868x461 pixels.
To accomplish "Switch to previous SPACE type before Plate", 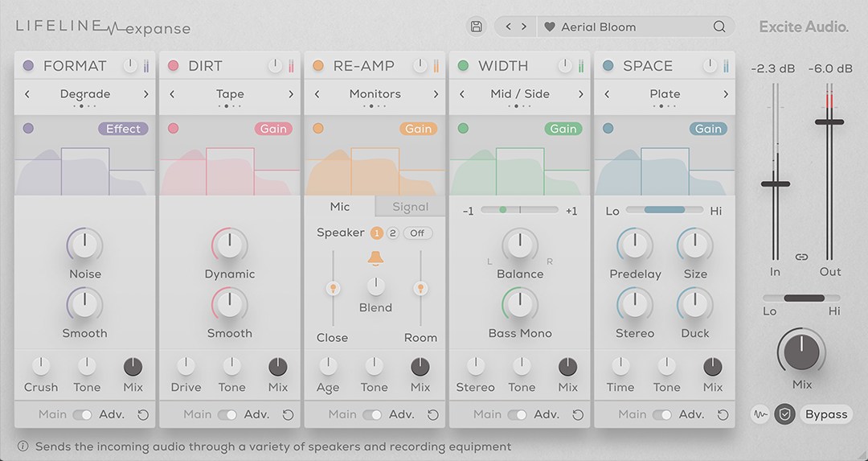I will tap(607, 94).
